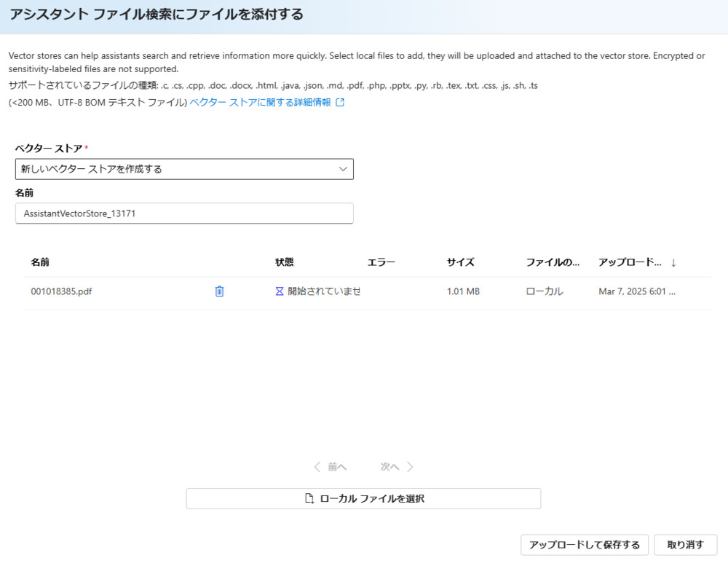Click the document icon inside ローカル ファイルを選択 button

(x=308, y=498)
